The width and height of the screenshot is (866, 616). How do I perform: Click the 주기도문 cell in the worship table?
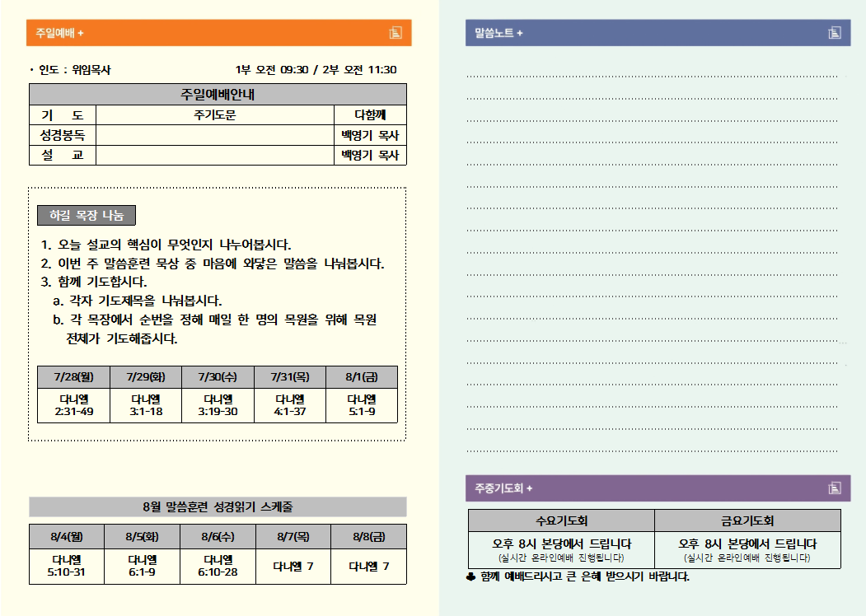click(214, 115)
